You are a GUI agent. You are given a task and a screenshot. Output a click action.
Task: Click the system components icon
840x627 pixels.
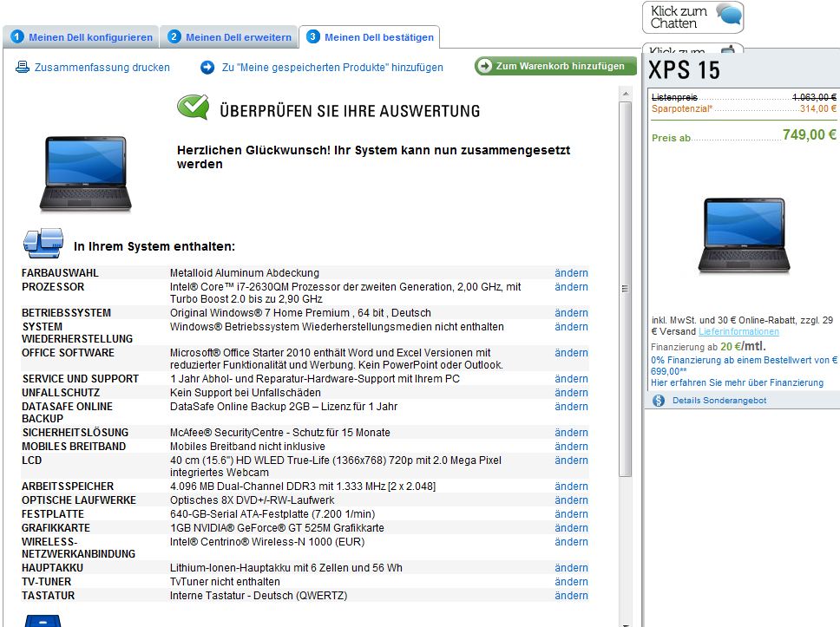pos(43,244)
